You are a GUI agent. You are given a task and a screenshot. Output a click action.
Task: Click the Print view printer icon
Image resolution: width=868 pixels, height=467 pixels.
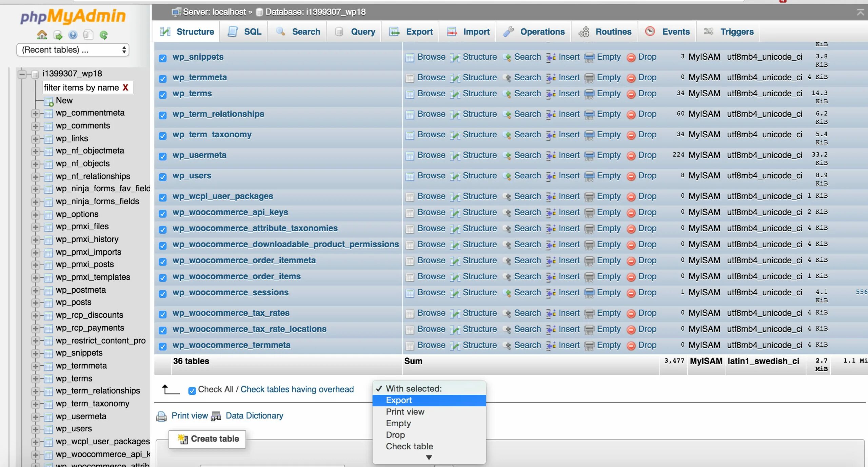(x=161, y=416)
